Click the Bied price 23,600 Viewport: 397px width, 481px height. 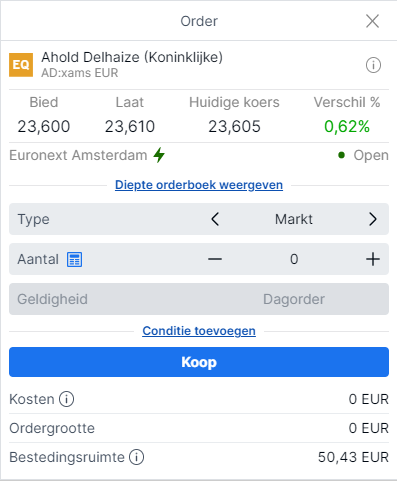(44, 126)
